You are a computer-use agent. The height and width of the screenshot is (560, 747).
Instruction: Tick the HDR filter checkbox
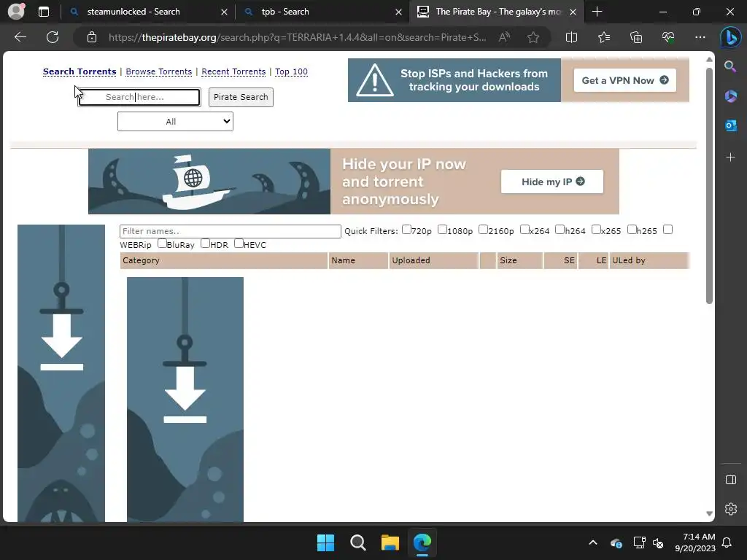click(x=205, y=244)
